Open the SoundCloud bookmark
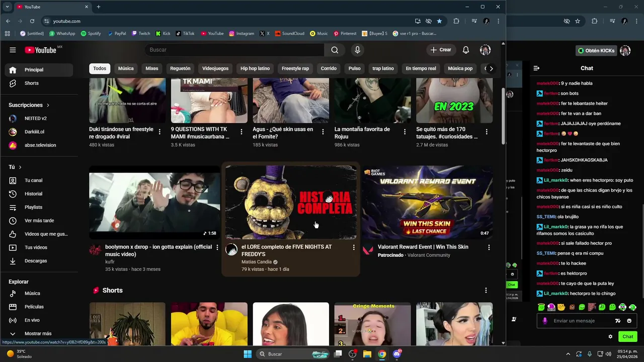The width and height of the screenshot is (644, 362). pos(289,34)
